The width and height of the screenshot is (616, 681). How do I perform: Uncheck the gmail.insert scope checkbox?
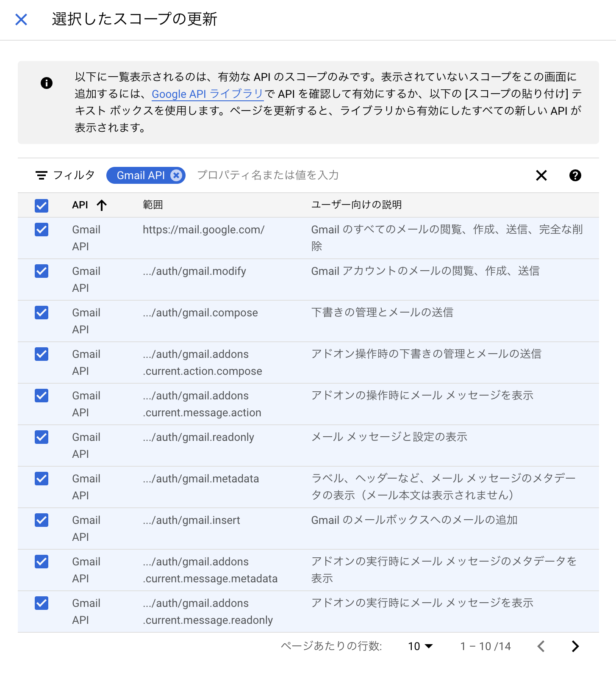(42, 520)
